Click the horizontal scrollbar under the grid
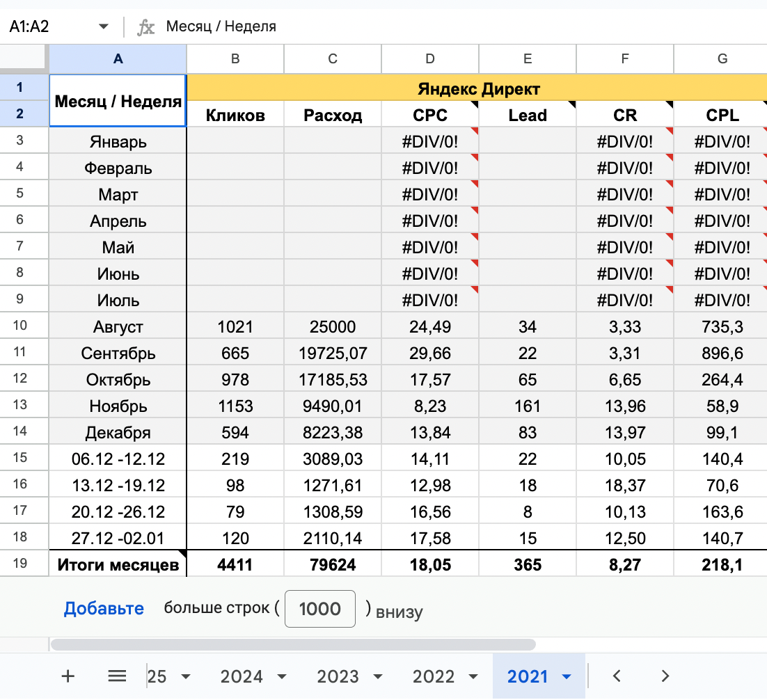The height and width of the screenshot is (700, 767). coord(292,644)
